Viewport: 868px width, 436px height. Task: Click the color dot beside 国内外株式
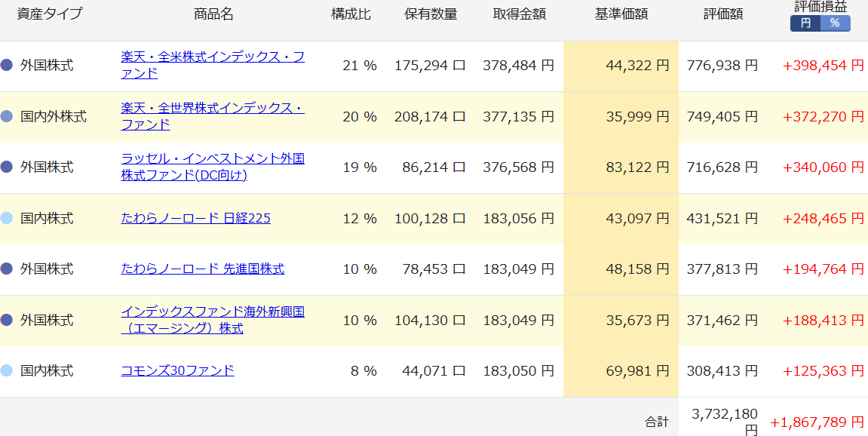[7, 116]
